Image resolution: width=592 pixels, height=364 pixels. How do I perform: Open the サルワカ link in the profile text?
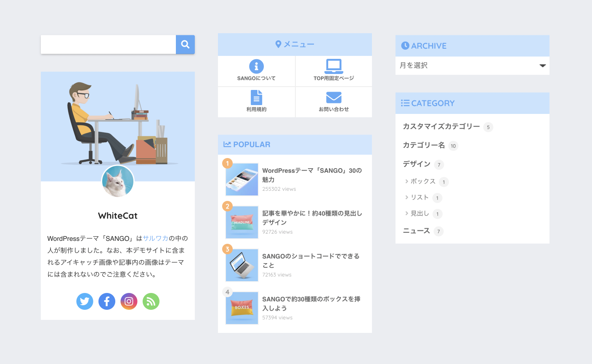coord(156,238)
